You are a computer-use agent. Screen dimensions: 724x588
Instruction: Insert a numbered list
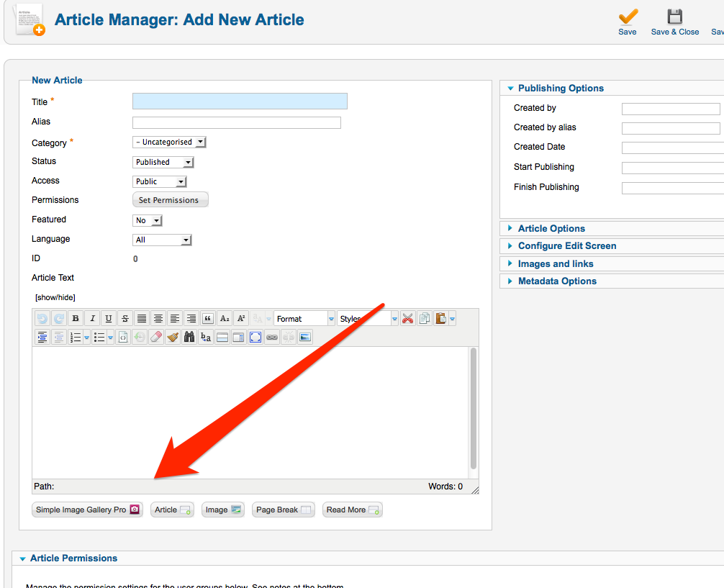pos(76,338)
